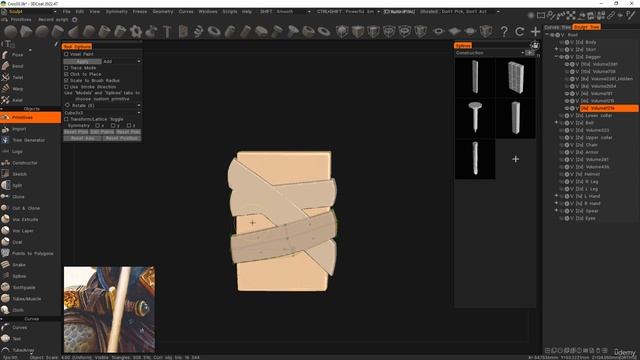Select the Primitives tool
640x360 pixels.
[30, 118]
